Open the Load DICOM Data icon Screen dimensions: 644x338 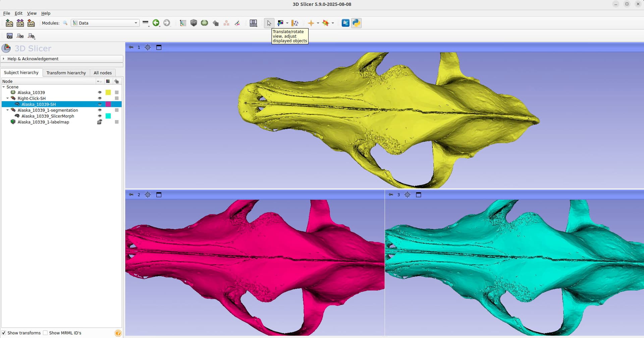coord(20,23)
